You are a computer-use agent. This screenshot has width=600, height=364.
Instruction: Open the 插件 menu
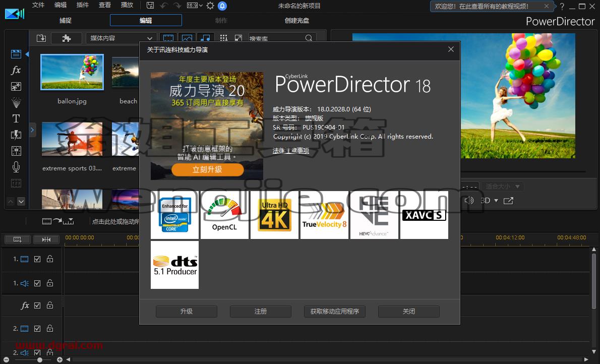83,5
